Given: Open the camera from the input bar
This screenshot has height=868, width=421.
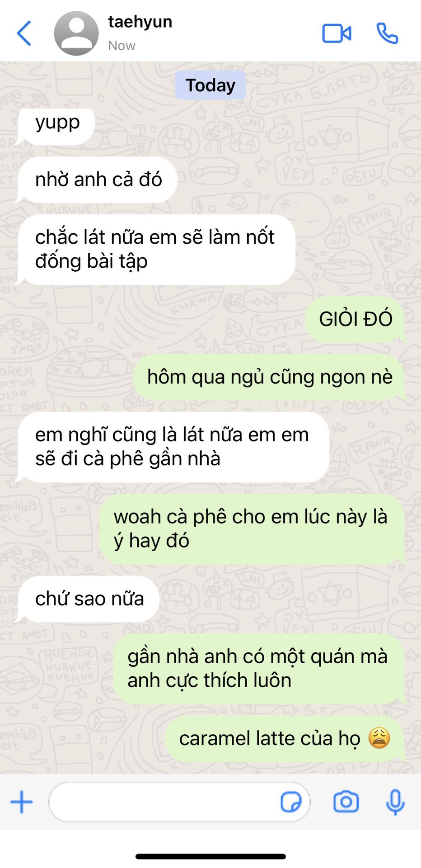Looking at the screenshot, I should tap(346, 802).
